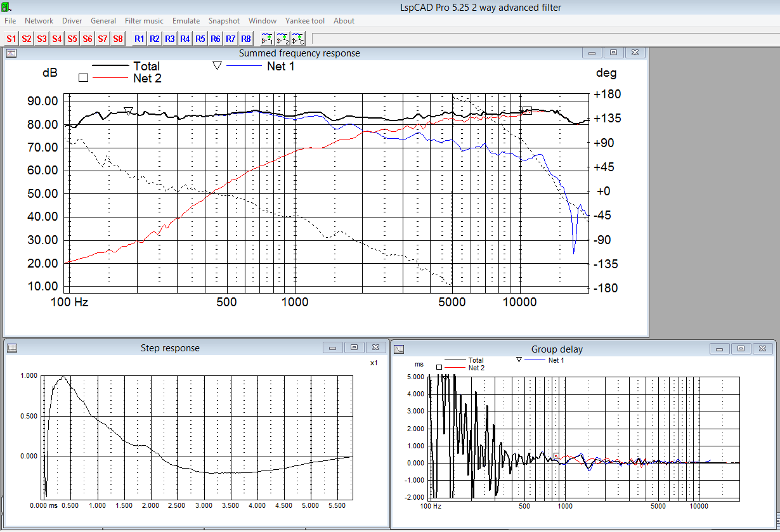
Task: Click the Group delay title bar
Action: (557, 349)
